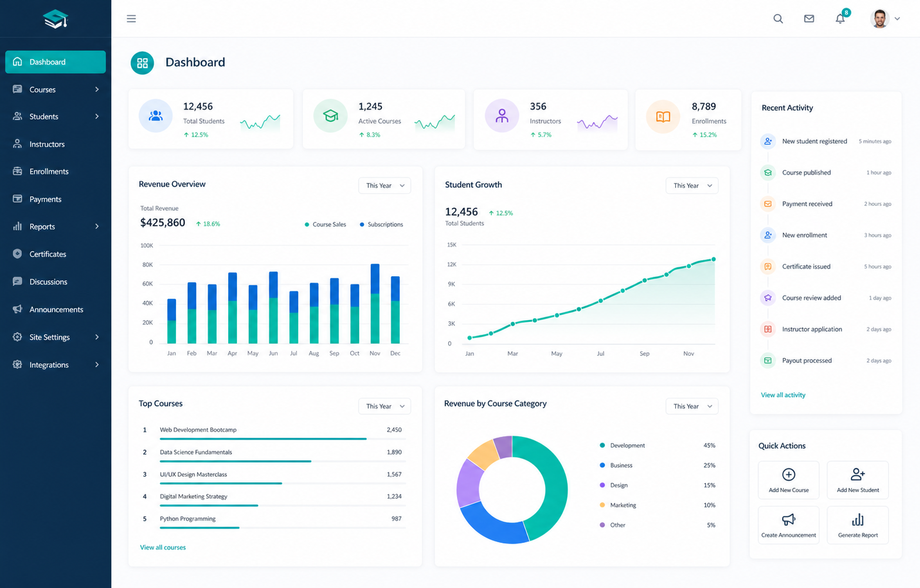This screenshot has width=920, height=588.
Task: Toggle Business legend entry in donut chart
Action: 616,465
